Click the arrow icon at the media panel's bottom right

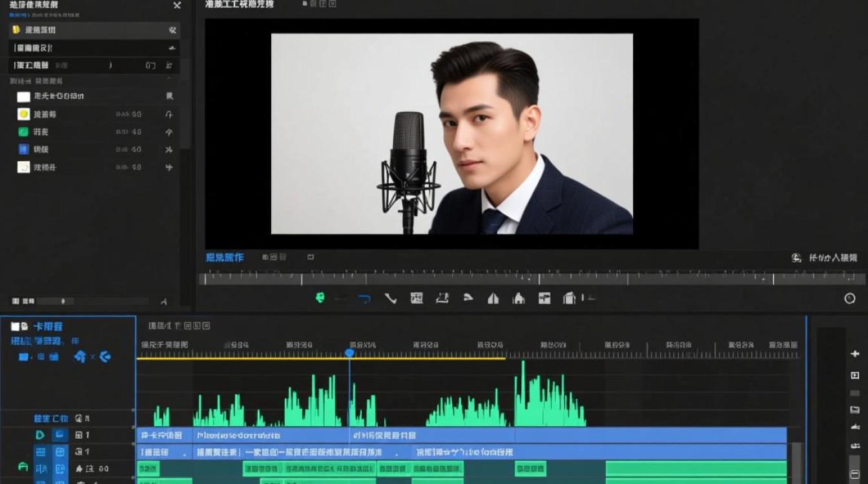pyautogui.click(x=164, y=301)
